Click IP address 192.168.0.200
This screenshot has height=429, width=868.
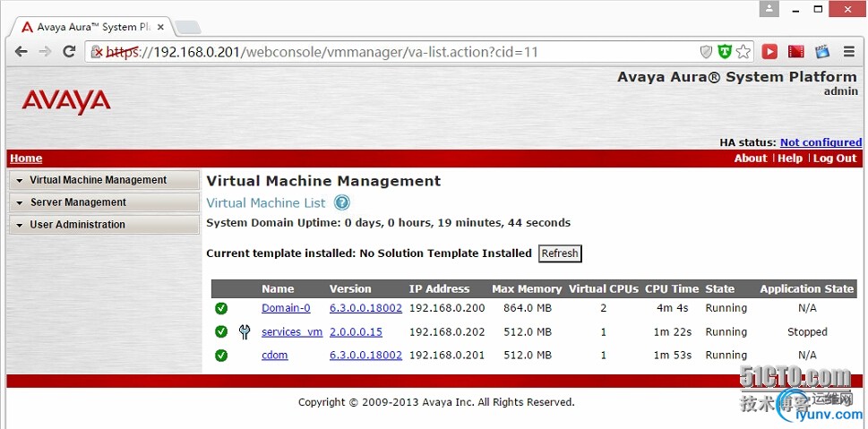click(447, 308)
